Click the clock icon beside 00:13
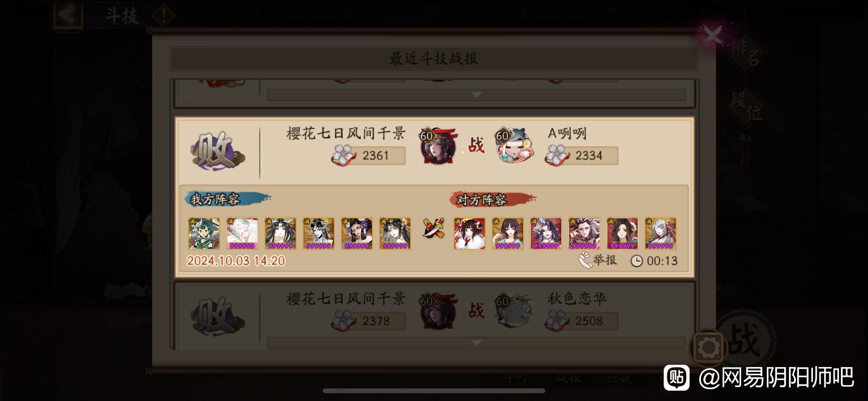The height and width of the screenshot is (401, 868). pos(636,261)
